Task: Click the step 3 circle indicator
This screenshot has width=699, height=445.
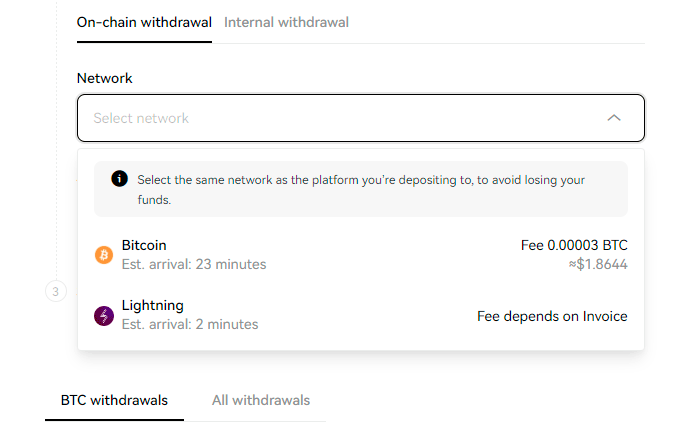Action: coord(56,292)
